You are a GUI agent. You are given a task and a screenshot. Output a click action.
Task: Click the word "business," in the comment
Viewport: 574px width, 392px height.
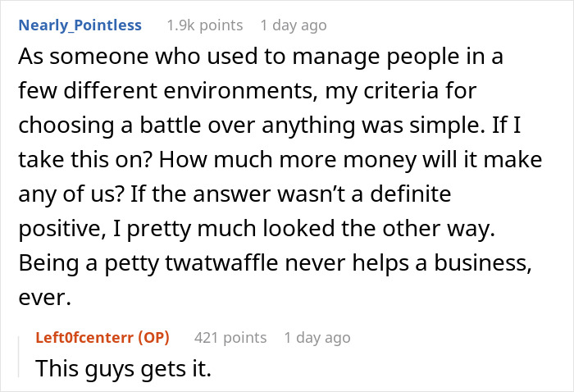(x=483, y=262)
